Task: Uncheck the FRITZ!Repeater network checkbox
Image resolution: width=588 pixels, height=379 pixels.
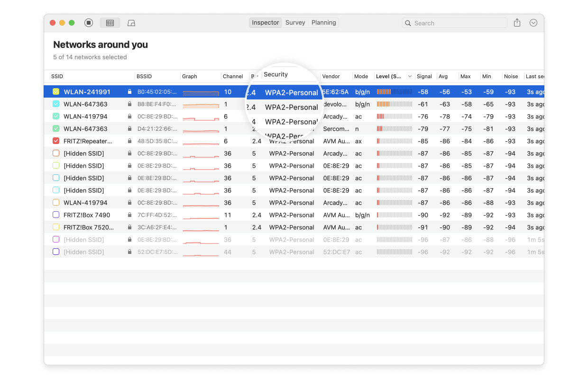Action: click(56, 141)
